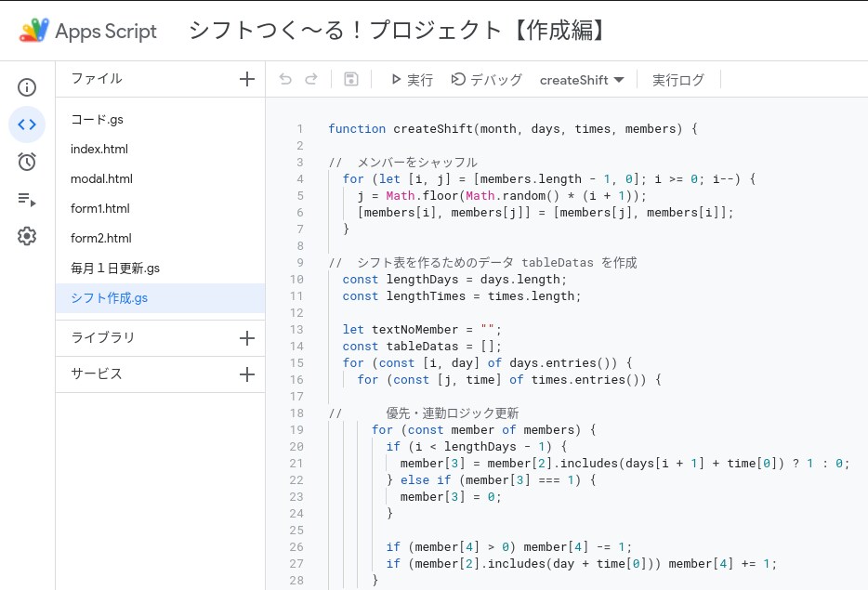Open the createShift function dropdown
The height and width of the screenshot is (590, 868).
[582, 80]
